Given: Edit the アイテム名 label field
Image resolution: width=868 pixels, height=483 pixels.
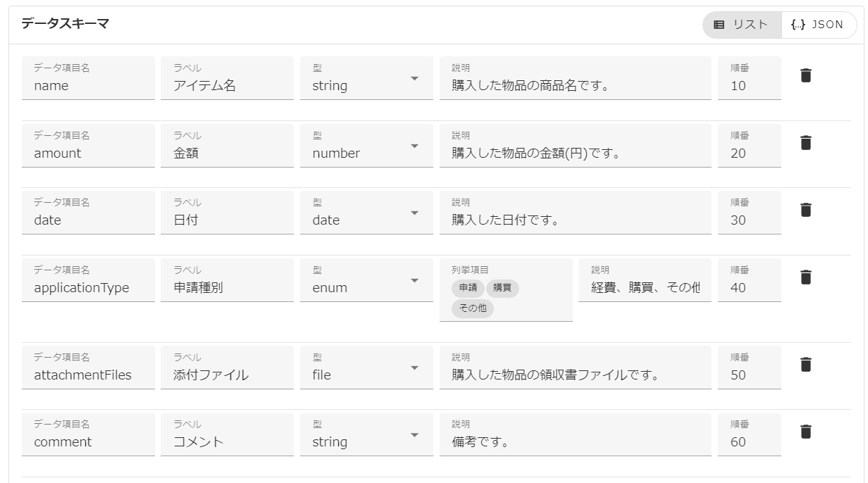Looking at the screenshot, I should tap(226, 86).
